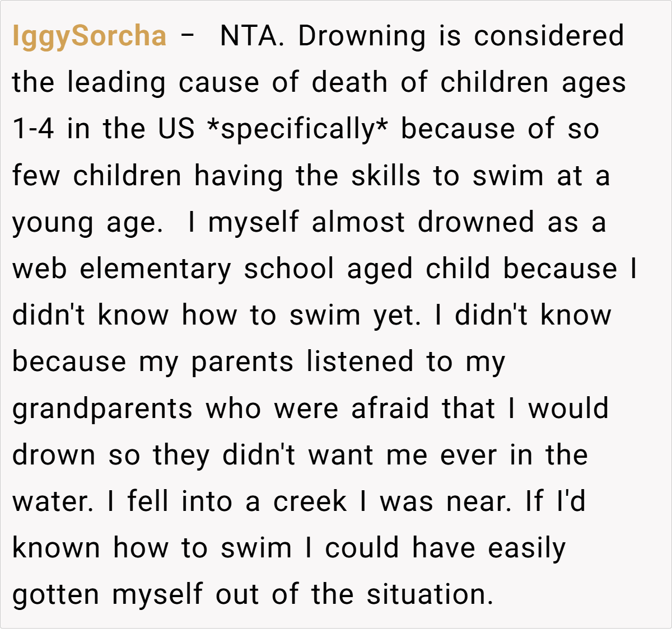The height and width of the screenshot is (629, 672).
Task: Click the word "gotten" on the last line
Action: click(55, 594)
